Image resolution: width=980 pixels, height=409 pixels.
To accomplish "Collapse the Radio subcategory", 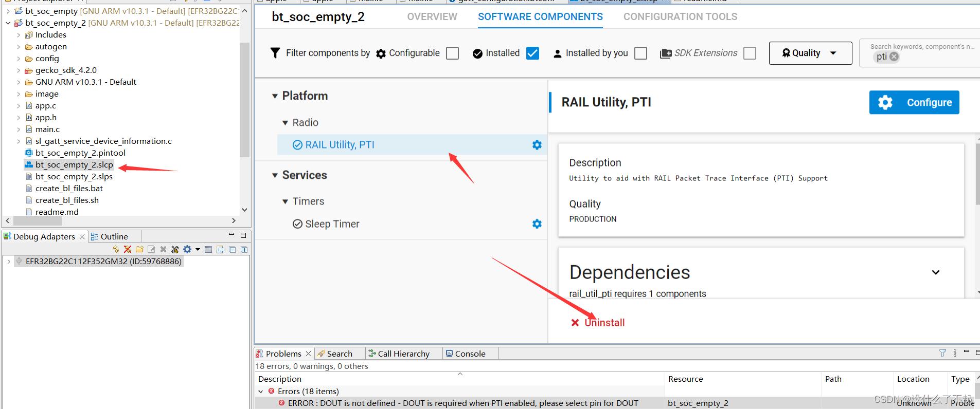I will 285,123.
